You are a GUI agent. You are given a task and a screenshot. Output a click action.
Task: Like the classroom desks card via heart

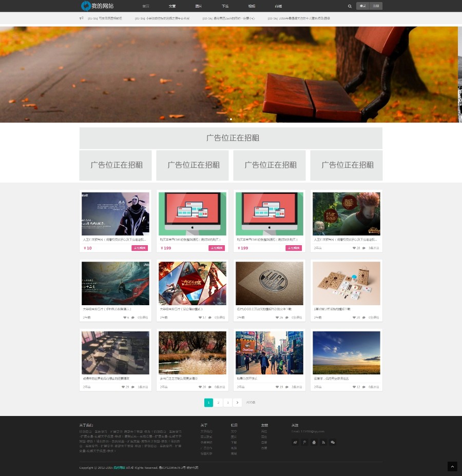(123, 387)
